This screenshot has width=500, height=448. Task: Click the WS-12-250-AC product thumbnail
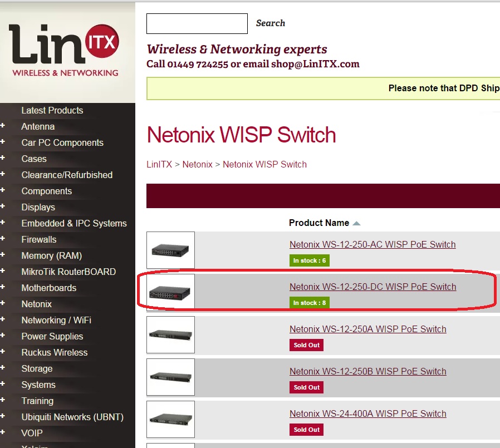(x=170, y=250)
